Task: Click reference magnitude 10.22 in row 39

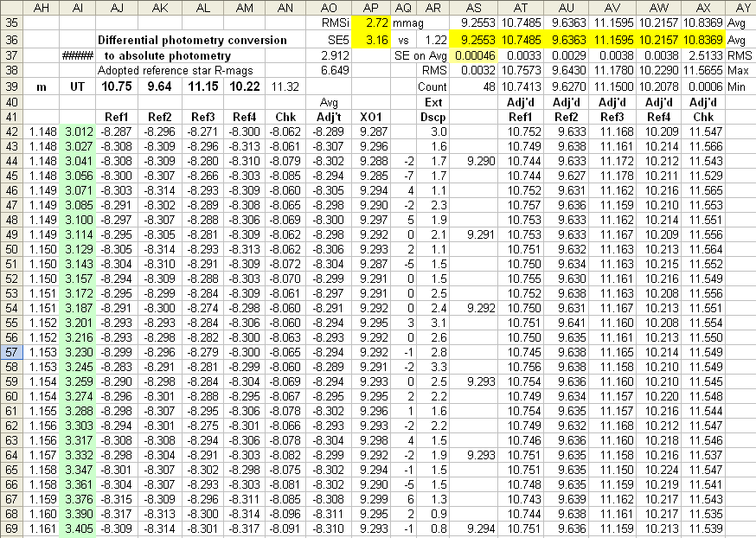Action: pyautogui.click(x=245, y=86)
